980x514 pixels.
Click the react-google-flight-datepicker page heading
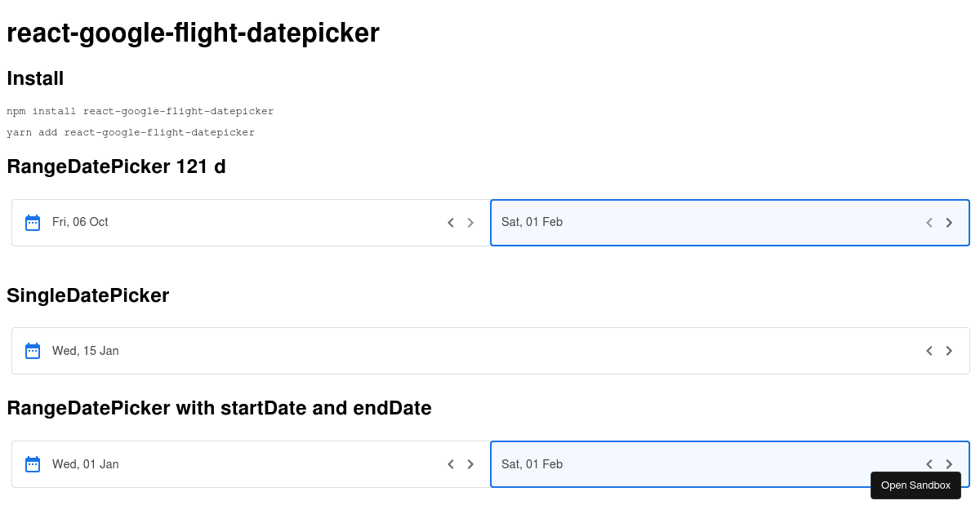click(x=193, y=33)
